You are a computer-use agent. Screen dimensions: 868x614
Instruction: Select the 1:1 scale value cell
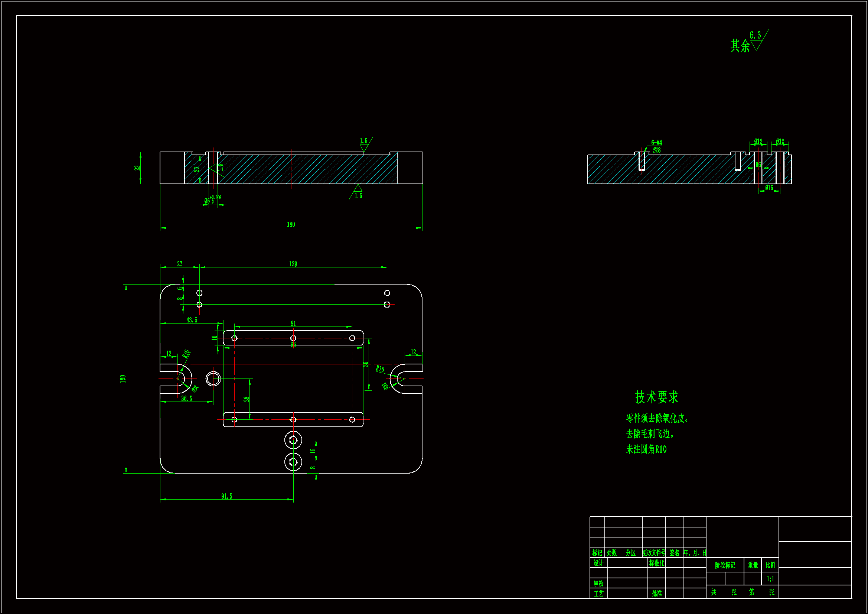pos(770,579)
